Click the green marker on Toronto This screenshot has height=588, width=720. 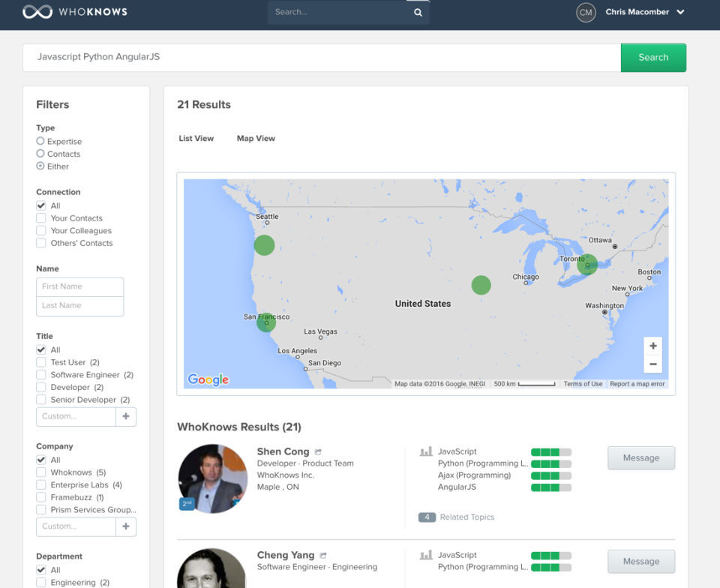[x=586, y=265]
